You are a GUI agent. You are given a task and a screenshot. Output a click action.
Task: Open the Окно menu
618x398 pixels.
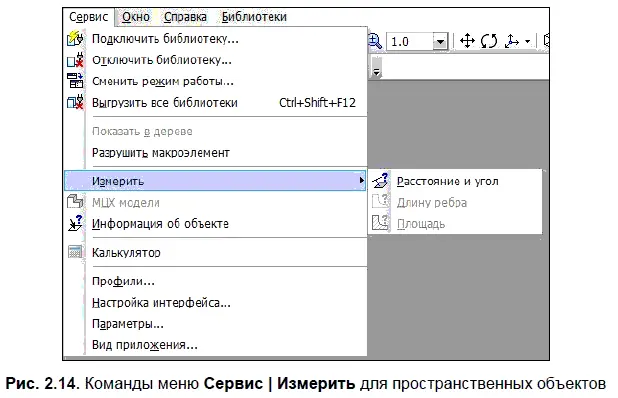click(136, 17)
